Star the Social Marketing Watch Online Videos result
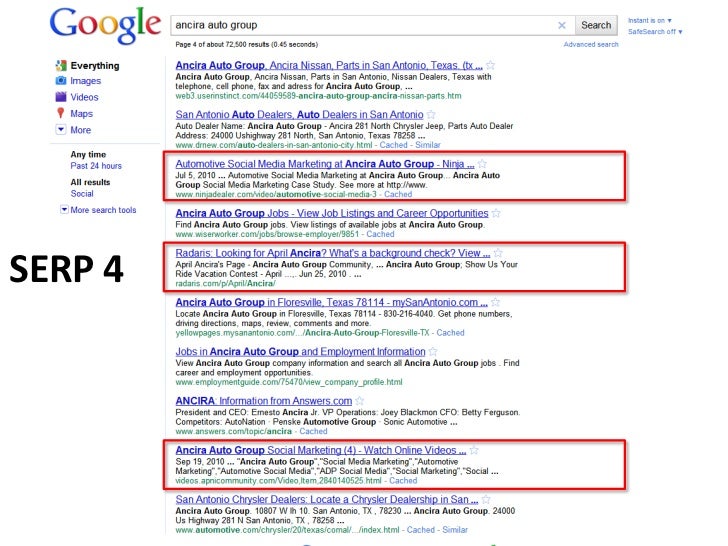 click(474, 450)
